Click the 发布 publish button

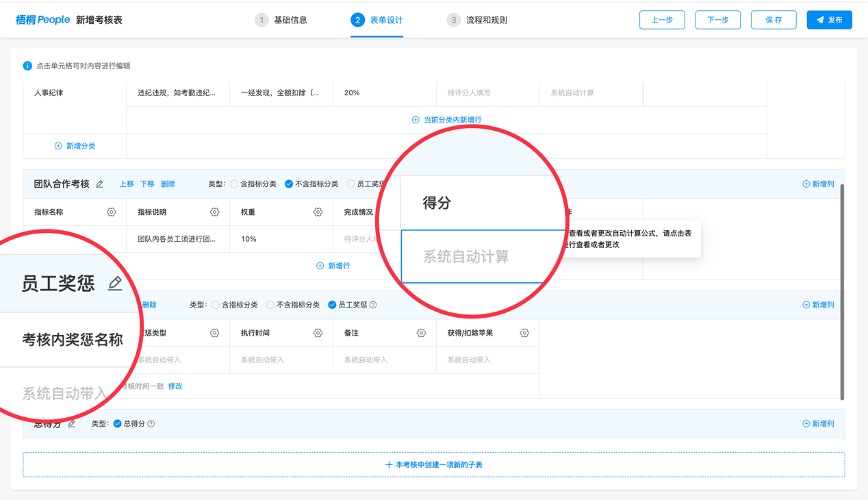[829, 20]
